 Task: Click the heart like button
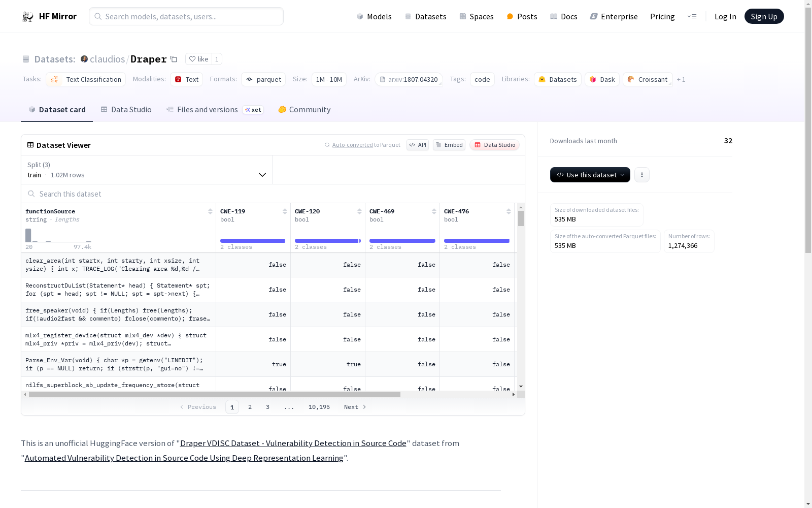click(x=198, y=59)
